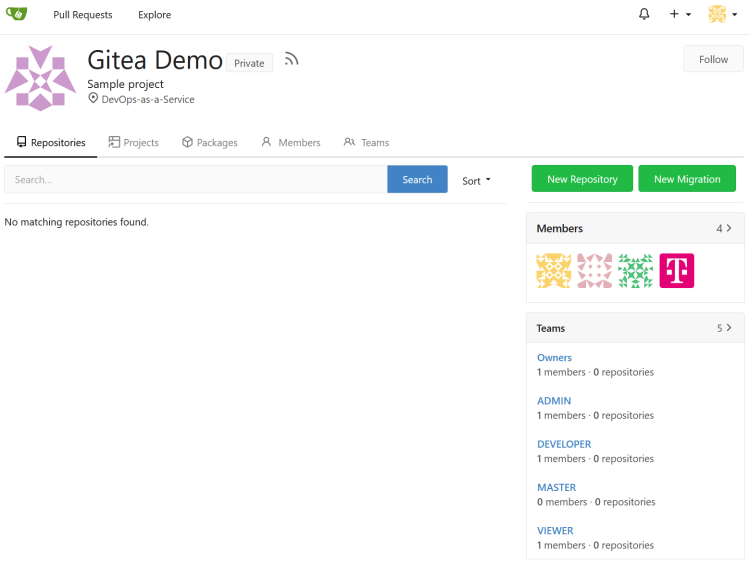The height and width of the screenshot is (566, 750).
Task: Click the location pin icon
Action: tap(93, 98)
